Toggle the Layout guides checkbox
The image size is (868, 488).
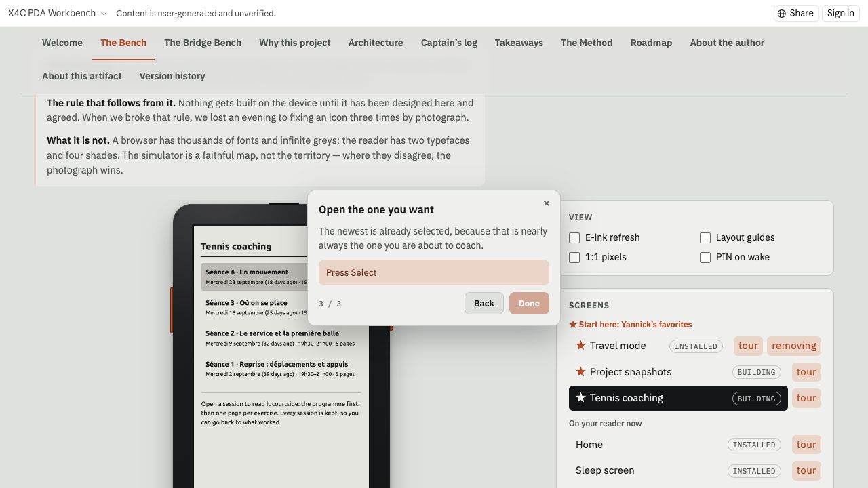tap(705, 238)
